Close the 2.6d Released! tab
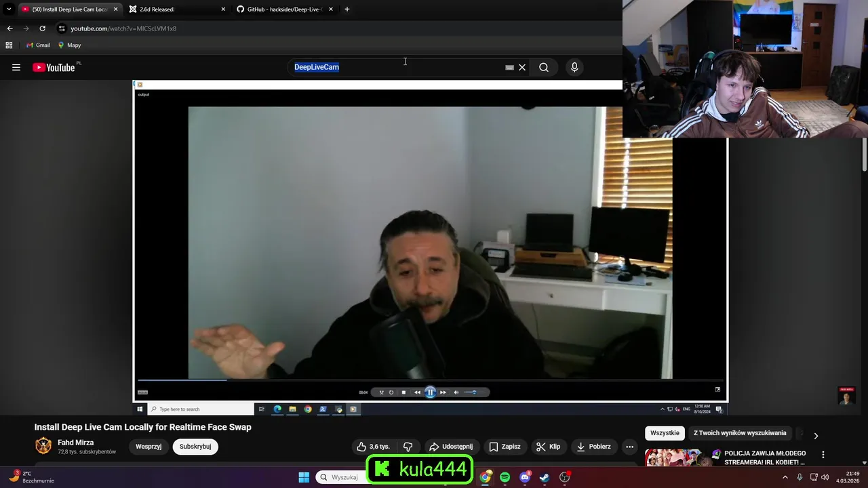The width and height of the screenshot is (868, 488). coord(223,9)
